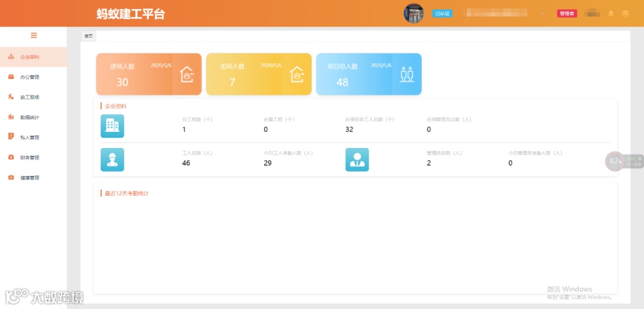Screen dimensions: 644x309
Task: Click the count 30 on 进场人数 card
Action: point(122,82)
